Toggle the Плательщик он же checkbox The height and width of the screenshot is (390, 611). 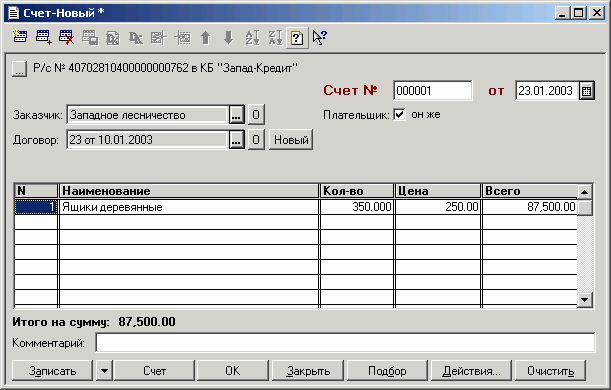point(399,115)
